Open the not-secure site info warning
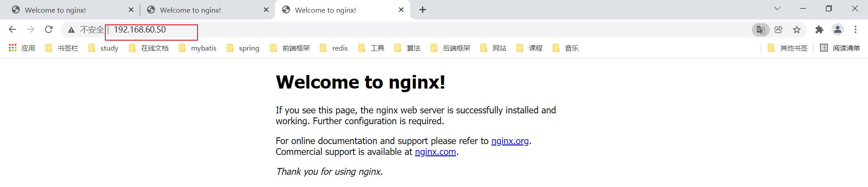Screen dimensions: 868x187 click(71, 30)
